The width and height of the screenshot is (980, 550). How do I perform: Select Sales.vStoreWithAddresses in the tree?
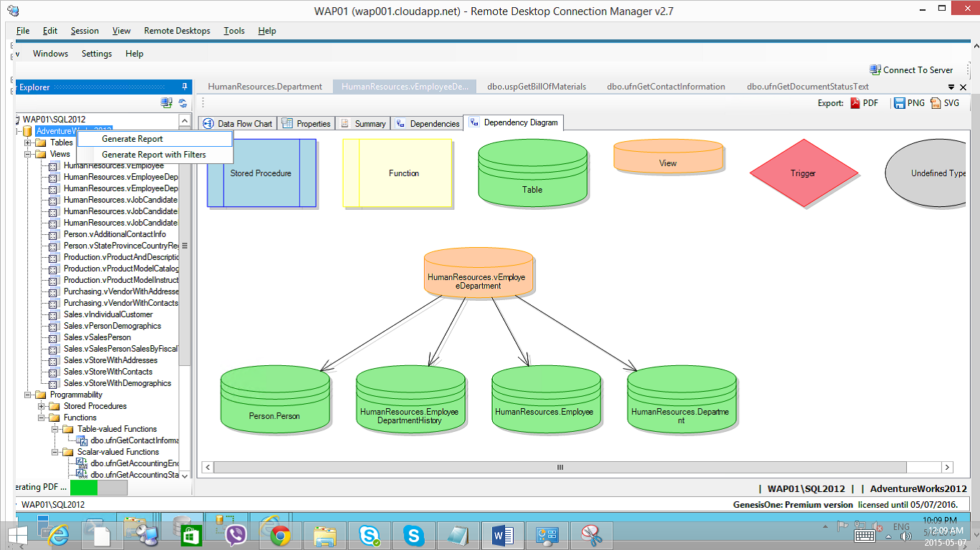(110, 360)
